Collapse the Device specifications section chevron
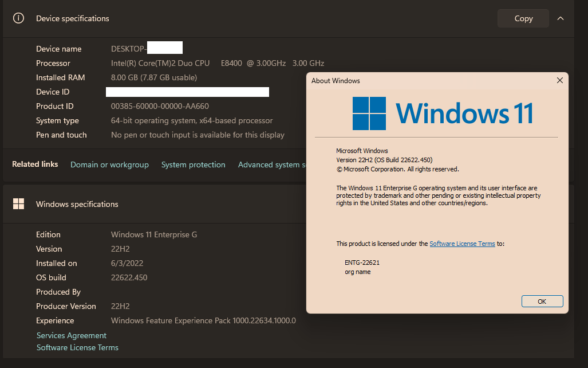 561,18
